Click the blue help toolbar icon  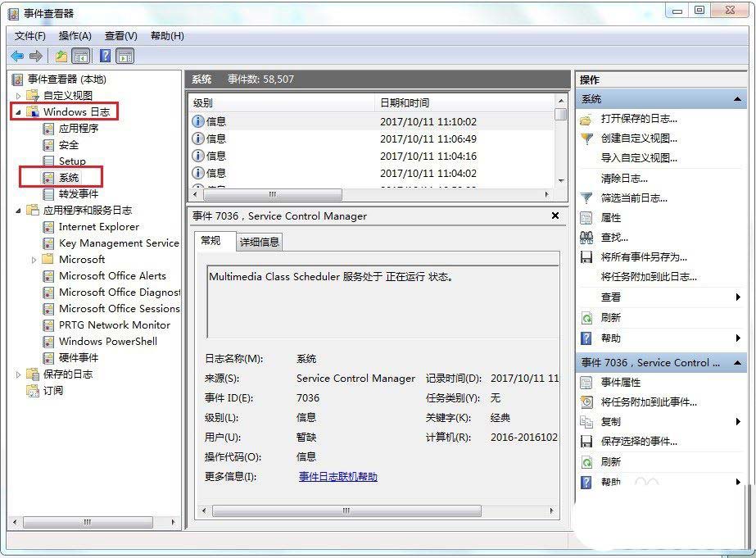pyautogui.click(x=105, y=56)
